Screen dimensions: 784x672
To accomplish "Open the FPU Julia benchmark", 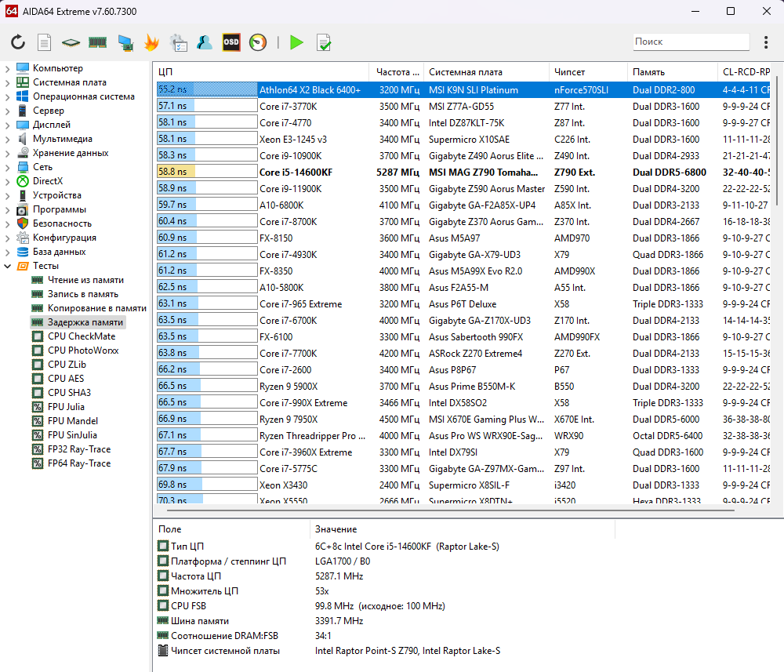I will [x=66, y=407].
